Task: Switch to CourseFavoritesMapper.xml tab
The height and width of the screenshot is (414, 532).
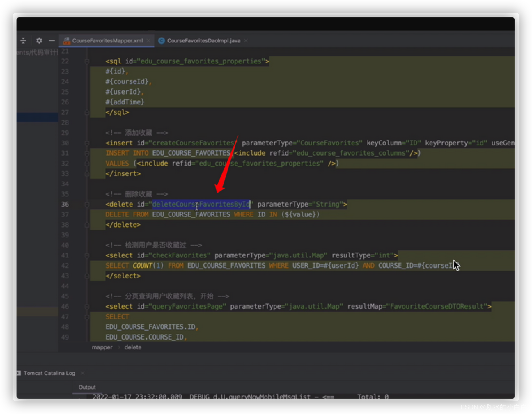Action: coord(107,41)
